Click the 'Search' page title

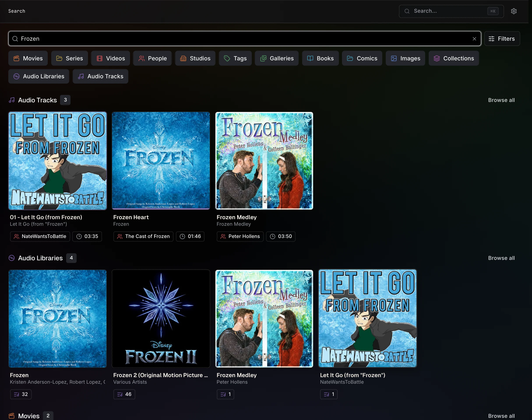click(x=17, y=11)
